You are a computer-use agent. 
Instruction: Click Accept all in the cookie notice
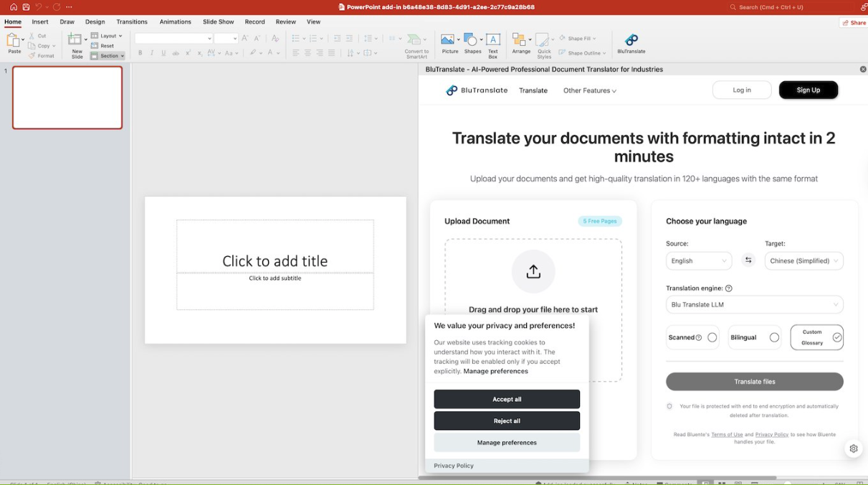pyautogui.click(x=507, y=399)
